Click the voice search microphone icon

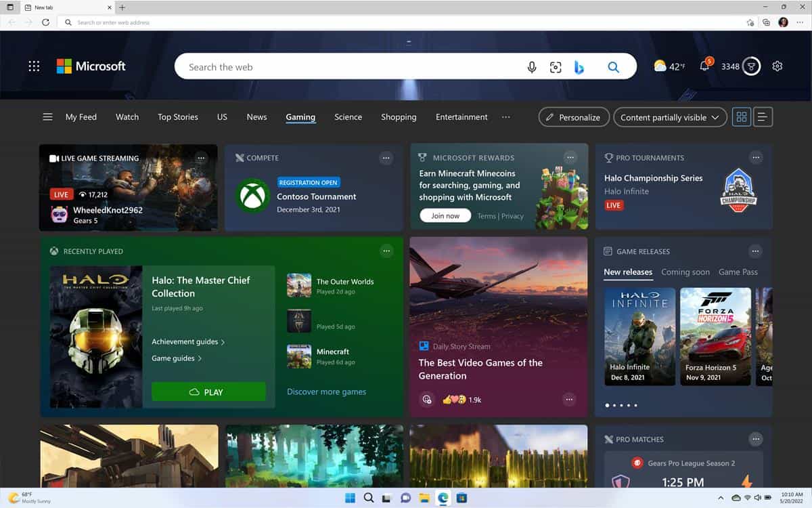pos(532,66)
